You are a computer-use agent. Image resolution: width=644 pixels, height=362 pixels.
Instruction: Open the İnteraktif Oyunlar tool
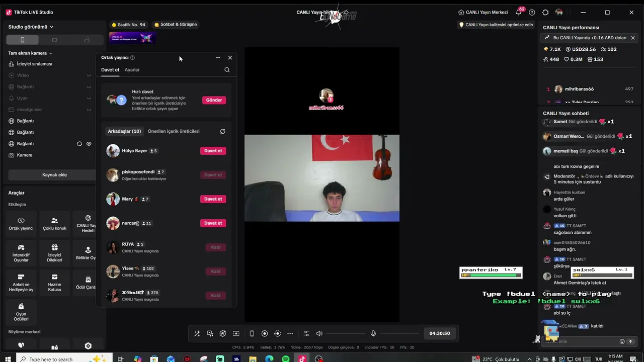[21, 253]
